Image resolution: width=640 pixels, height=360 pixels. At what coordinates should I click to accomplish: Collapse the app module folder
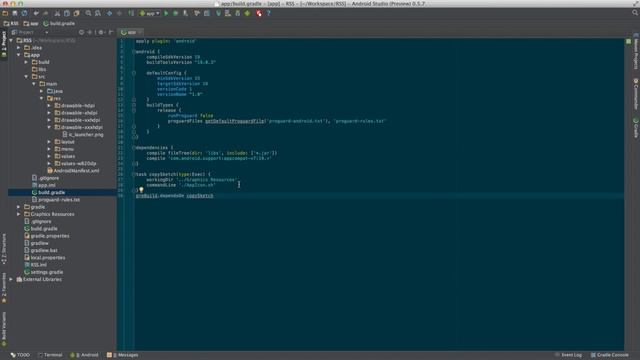(x=19, y=55)
